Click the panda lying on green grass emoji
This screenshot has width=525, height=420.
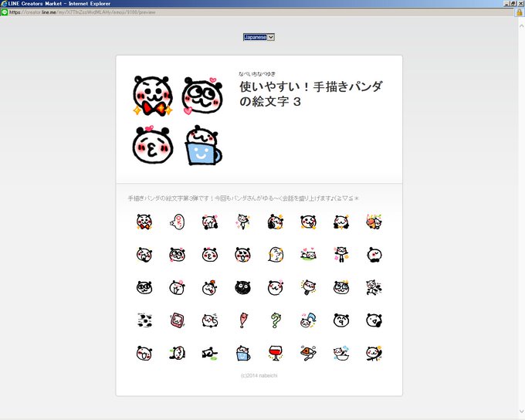[308, 255]
